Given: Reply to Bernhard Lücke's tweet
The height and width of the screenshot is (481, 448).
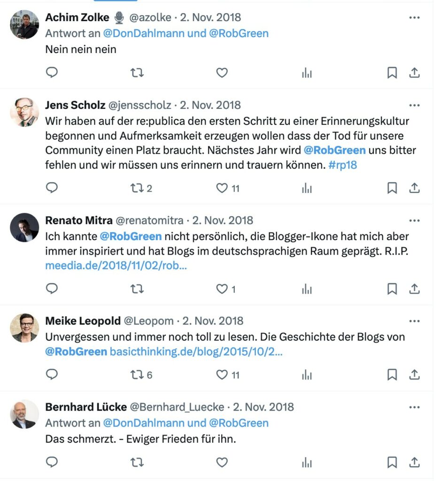Looking at the screenshot, I should coord(52,462).
